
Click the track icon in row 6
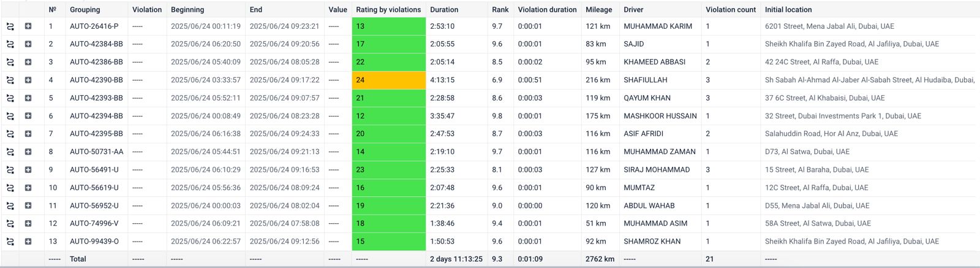pyautogui.click(x=10, y=116)
